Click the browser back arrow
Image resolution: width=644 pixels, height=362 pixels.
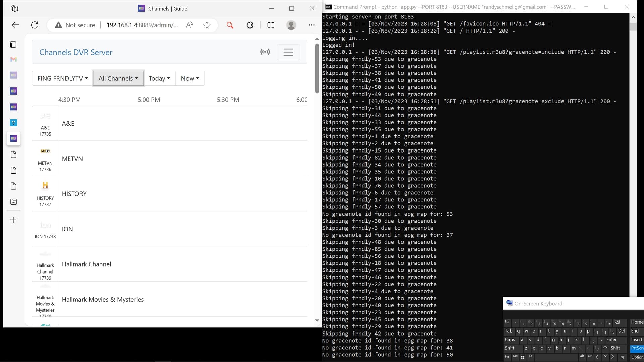pyautogui.click(x=15, y=25)
